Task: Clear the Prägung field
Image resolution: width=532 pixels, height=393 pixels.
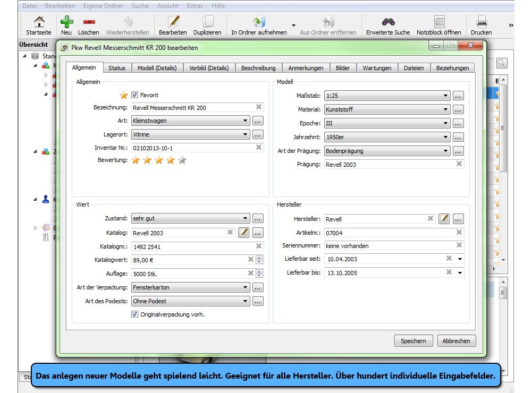Action: (459, 164)
